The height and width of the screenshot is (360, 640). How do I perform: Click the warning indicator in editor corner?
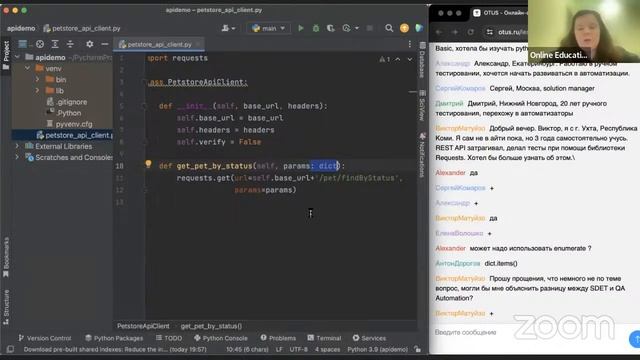point(384,60)
